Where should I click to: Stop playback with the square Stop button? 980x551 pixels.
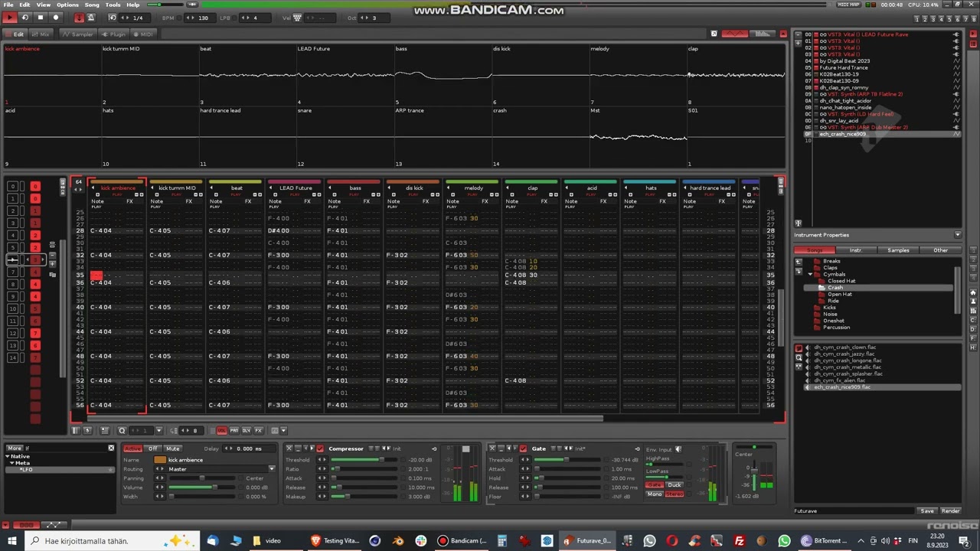pos(41,18)
